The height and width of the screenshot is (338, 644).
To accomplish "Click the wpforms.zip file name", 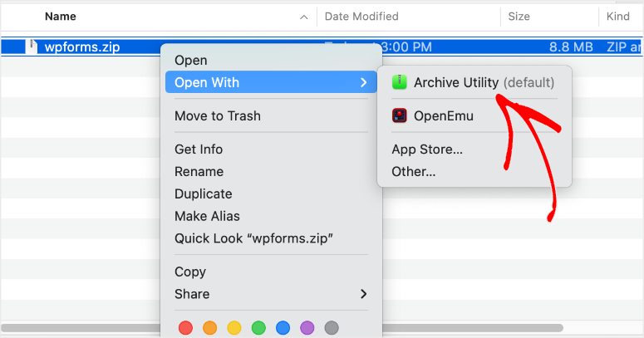I will click(x=82, y=47).
